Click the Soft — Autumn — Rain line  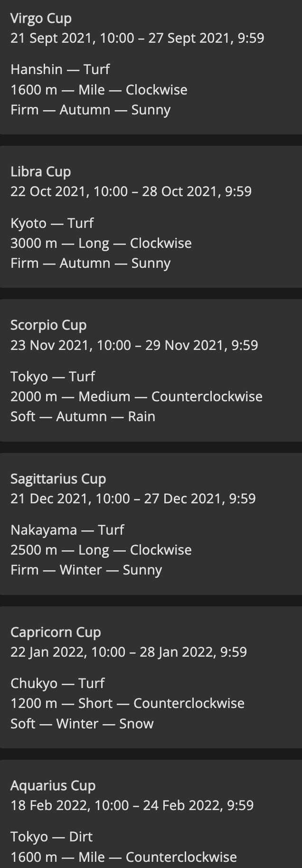click(83, 416)
